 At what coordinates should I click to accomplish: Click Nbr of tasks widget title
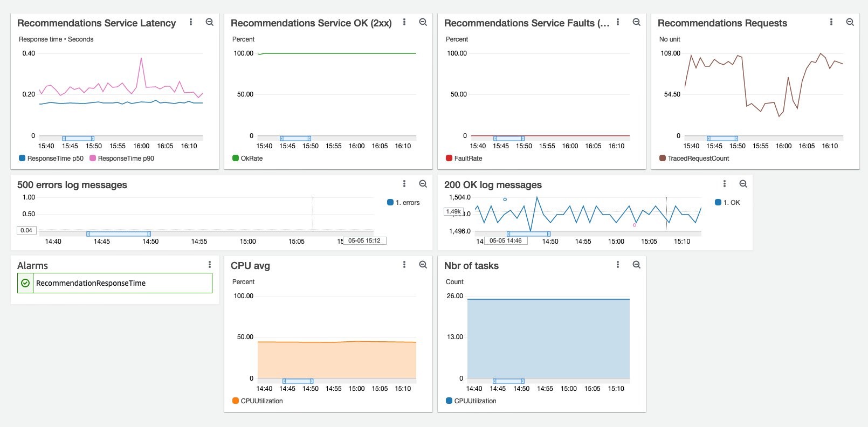pos(471,266)
